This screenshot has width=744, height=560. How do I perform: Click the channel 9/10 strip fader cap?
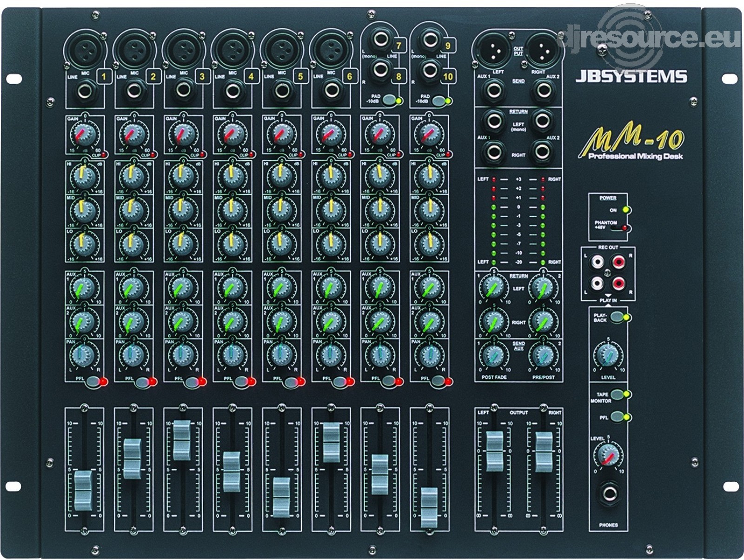tap(429, 507)
